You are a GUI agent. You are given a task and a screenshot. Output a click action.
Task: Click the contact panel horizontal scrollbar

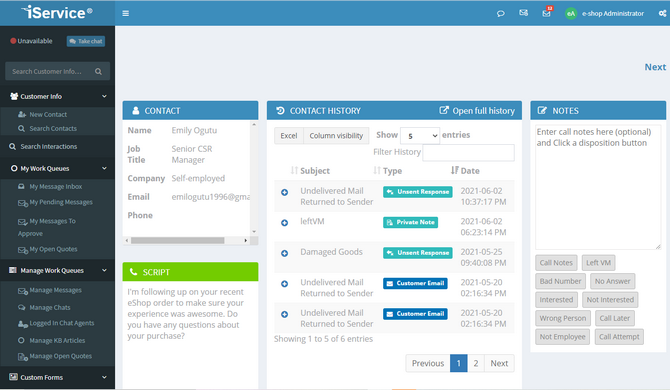coord(177,240)
